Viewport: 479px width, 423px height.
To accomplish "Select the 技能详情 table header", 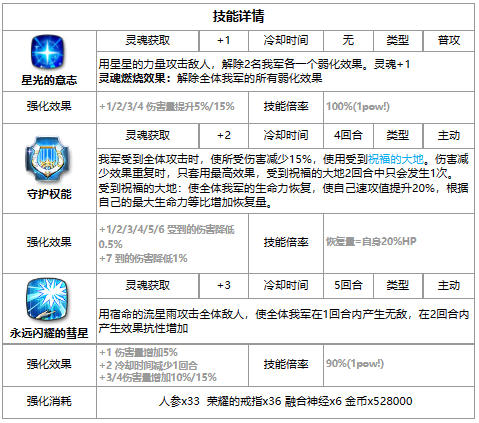I will coord(239,16).
